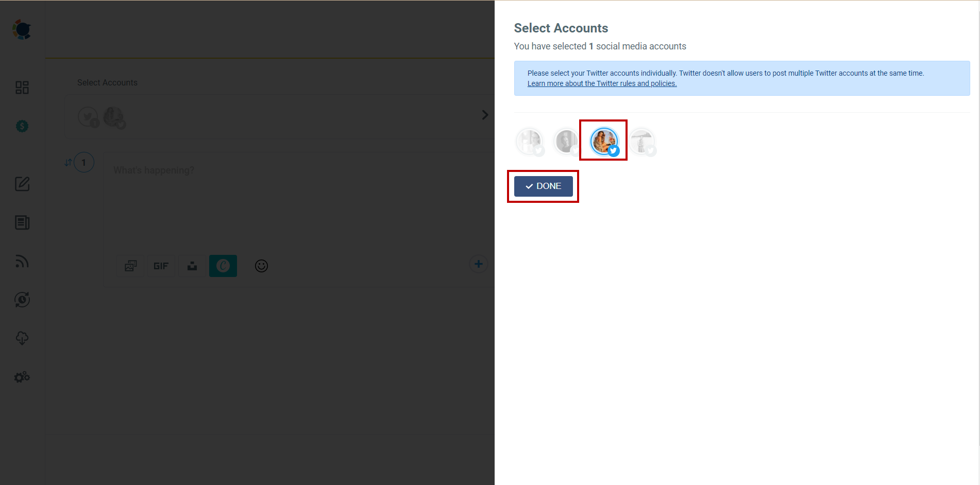Select the rightmost Twitter account avatar
The height and width of the screenshot is (485, 980).
tap(641, 141)
